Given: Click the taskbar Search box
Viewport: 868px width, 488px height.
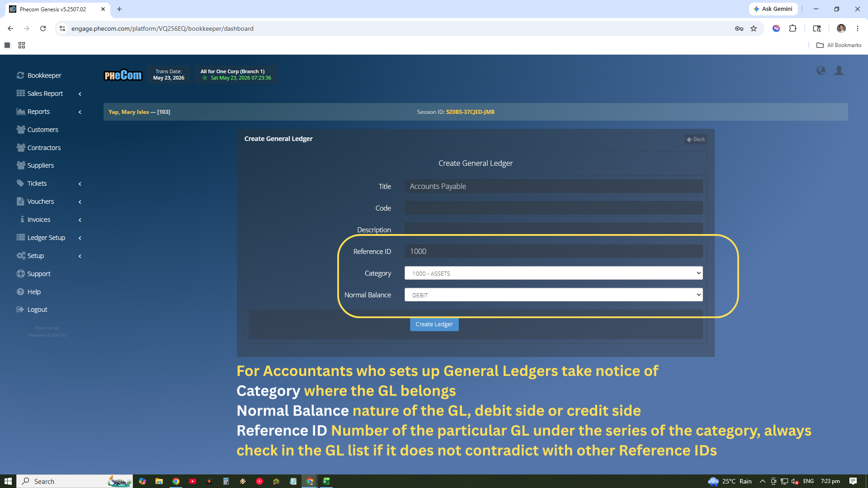Looking at the screenshot, I should point(75,481).
